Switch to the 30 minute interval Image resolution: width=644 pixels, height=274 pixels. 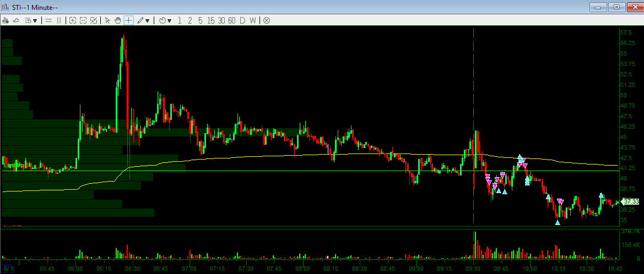[x=221, y=20]
